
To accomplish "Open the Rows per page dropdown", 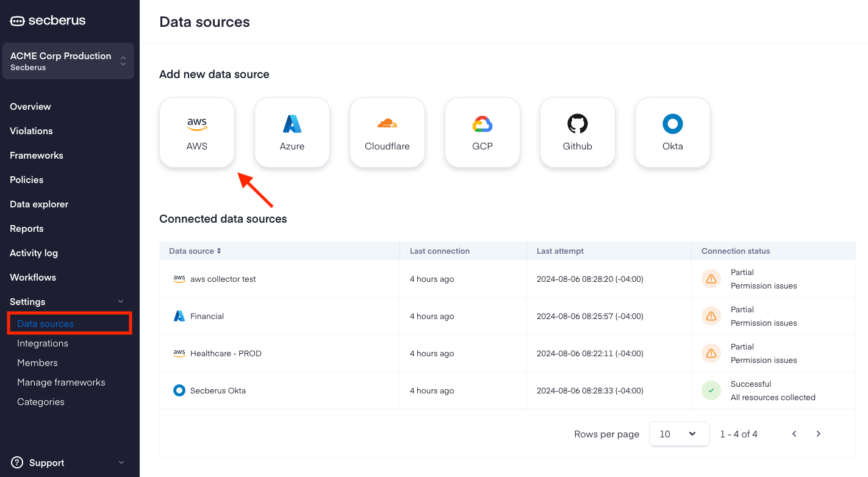I will (680, 434).
